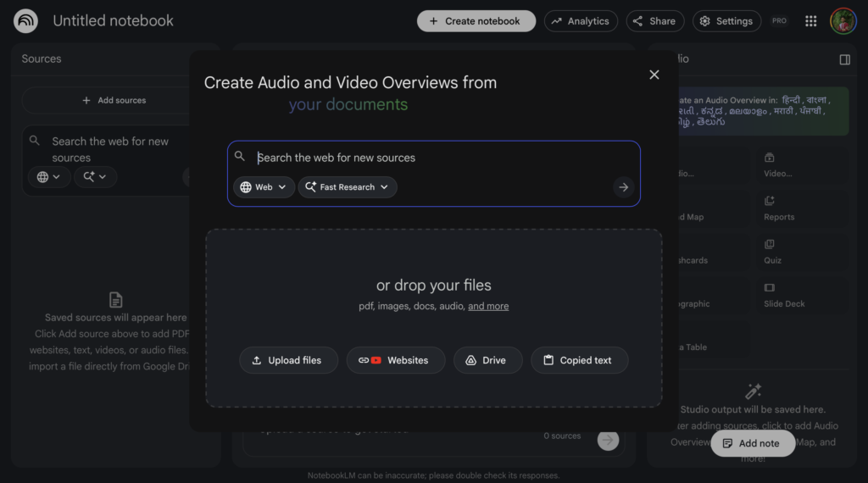Open the Share dialog
Viewport: 868px width, 483px height.
[x=655, y=21]
